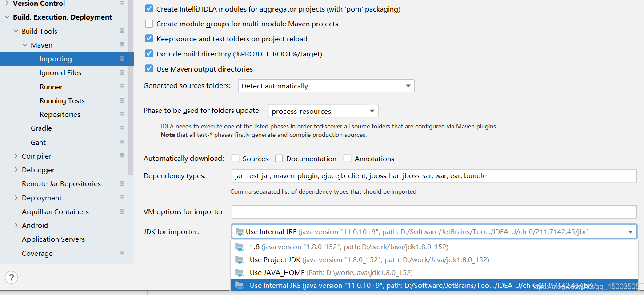Collapse Build, Execution, Deployment section
Image resolution: width=644 pixels, height=295 pixels.
(7, 17)
